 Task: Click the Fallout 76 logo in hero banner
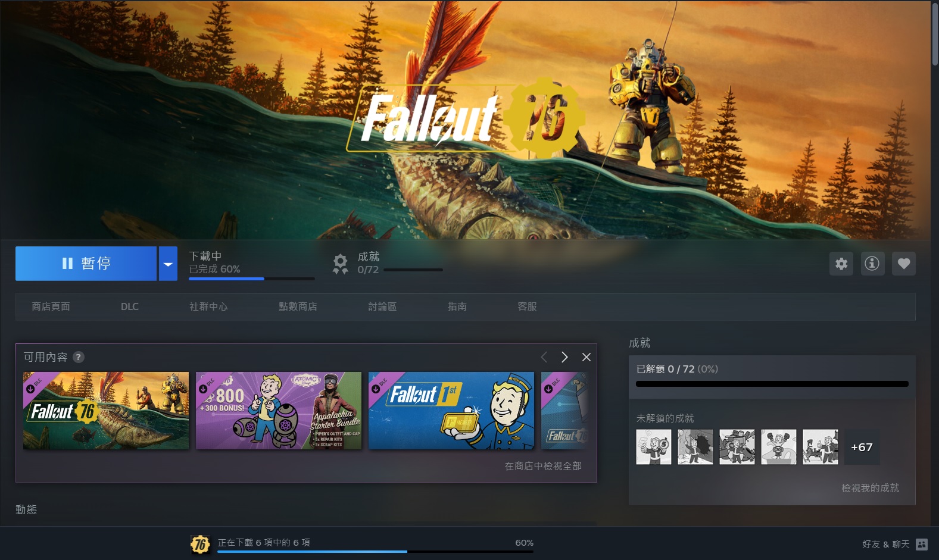(x=466, y=118)
